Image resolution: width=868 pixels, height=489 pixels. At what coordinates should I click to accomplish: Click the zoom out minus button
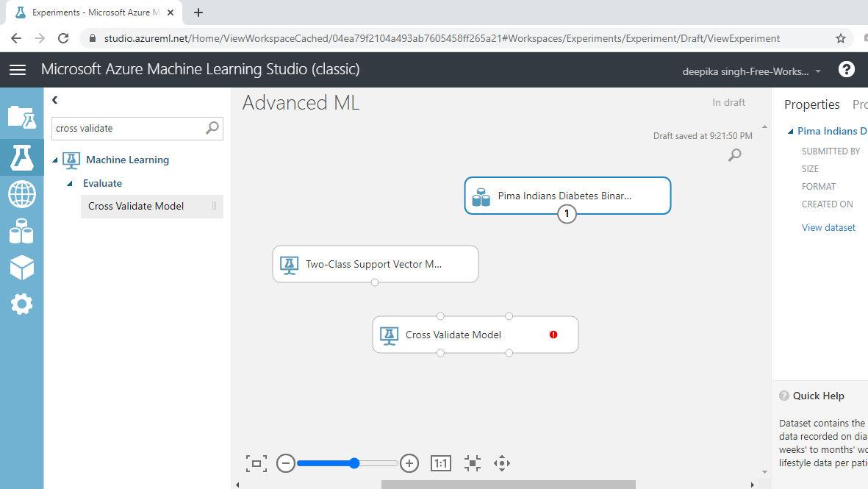point(286,463)
